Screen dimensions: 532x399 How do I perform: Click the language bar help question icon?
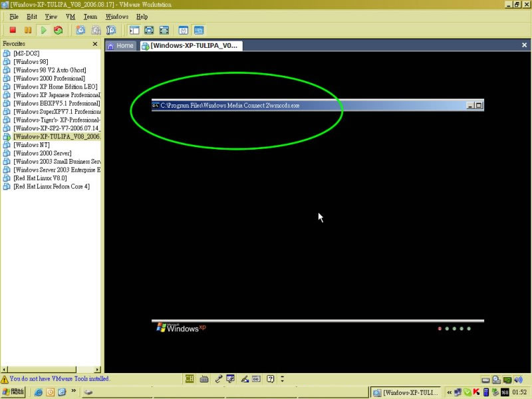tap(271, 378)
